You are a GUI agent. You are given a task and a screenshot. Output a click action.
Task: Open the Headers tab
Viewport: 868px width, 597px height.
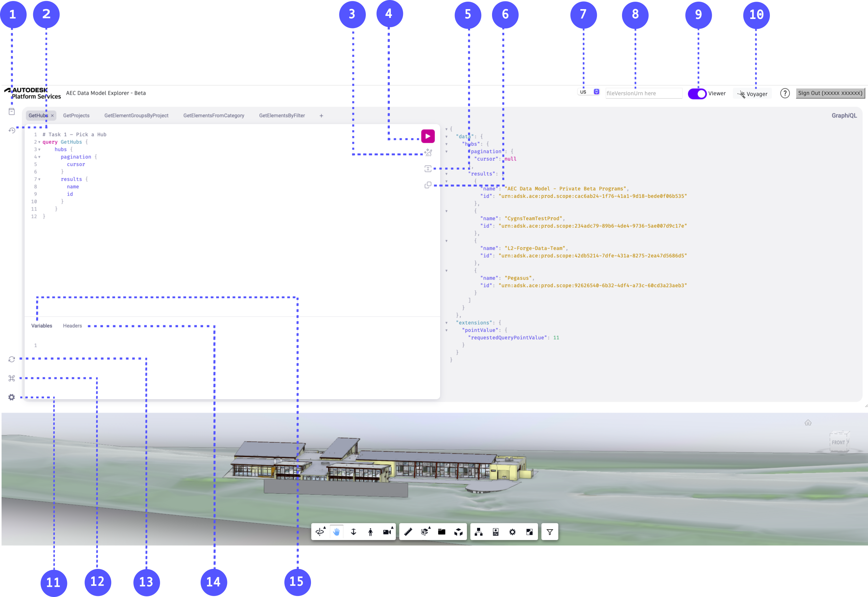(x=72, y=326)
